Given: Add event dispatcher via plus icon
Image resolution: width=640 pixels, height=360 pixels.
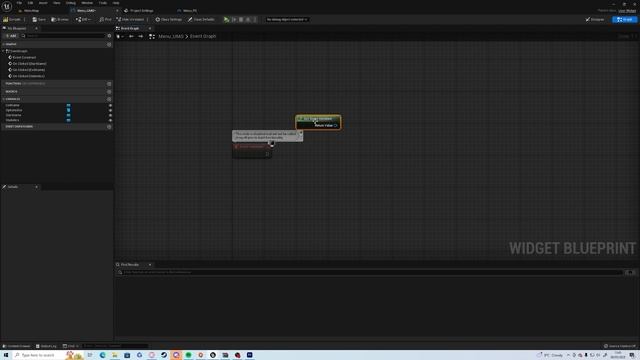Looking at the screenshot, I should [109, 127].
